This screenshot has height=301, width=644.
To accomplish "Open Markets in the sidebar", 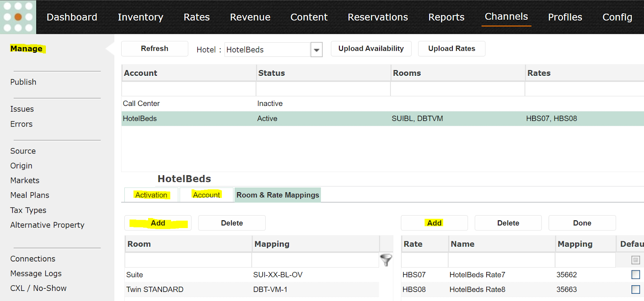I will click(25, 181).
